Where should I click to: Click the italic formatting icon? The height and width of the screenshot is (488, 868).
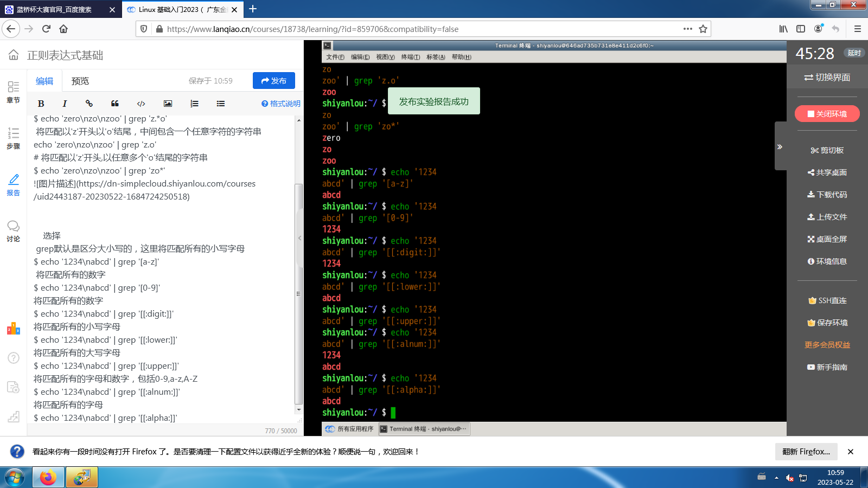pos(65,104)
